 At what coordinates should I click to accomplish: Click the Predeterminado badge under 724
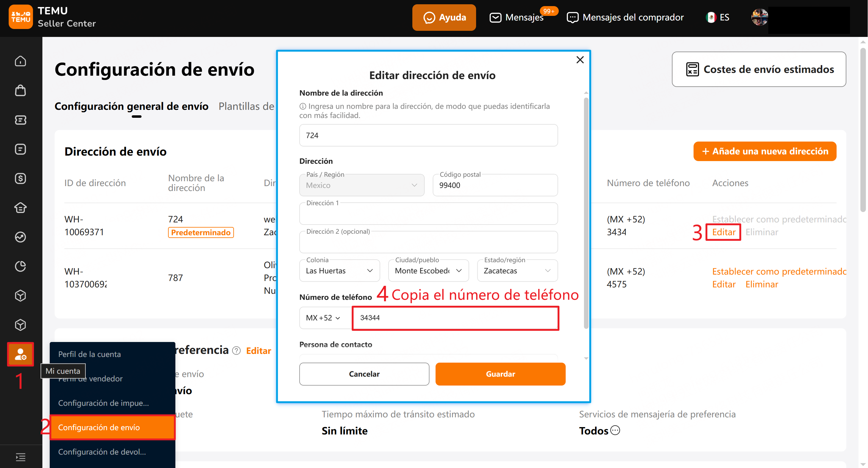pyautogui.click(x=201, y=232)
